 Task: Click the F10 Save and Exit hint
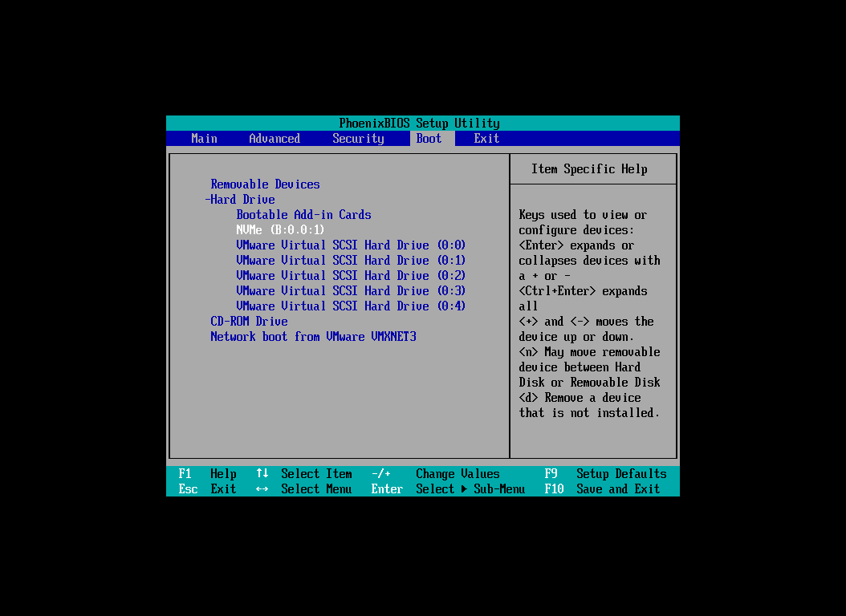[x=602, y=488]
